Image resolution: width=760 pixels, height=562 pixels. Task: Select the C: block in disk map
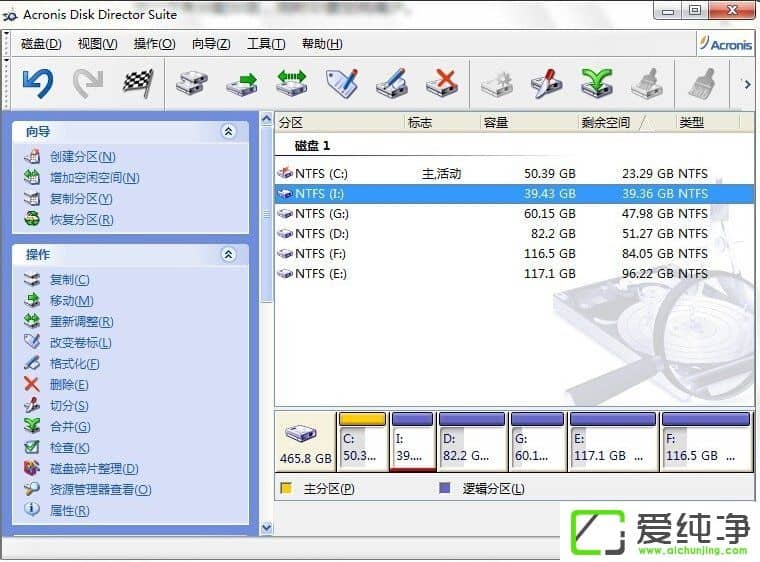363,442
